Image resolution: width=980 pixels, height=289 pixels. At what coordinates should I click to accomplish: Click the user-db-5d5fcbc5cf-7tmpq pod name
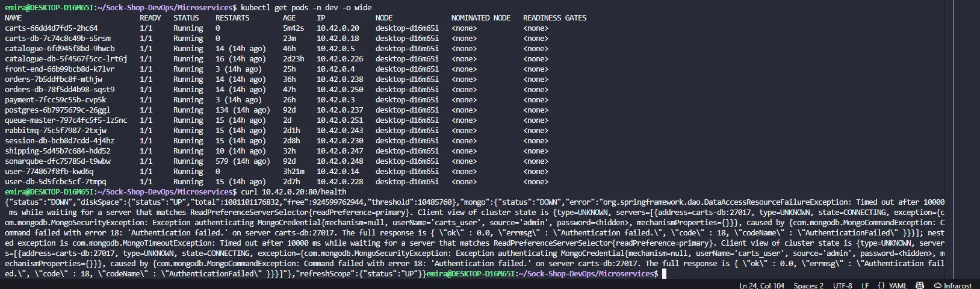55,182
